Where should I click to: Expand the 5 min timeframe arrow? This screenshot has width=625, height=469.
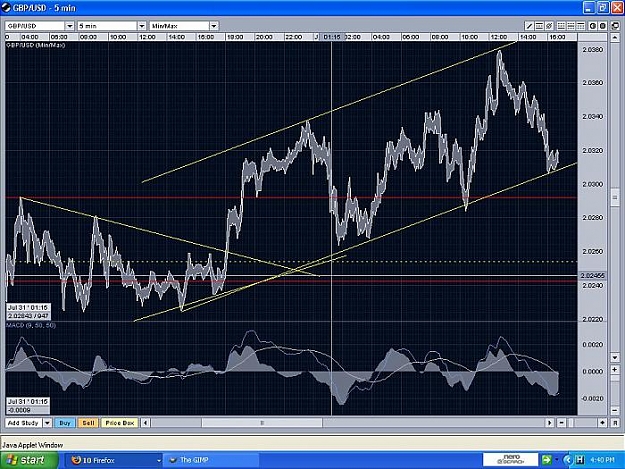point(142,26)
